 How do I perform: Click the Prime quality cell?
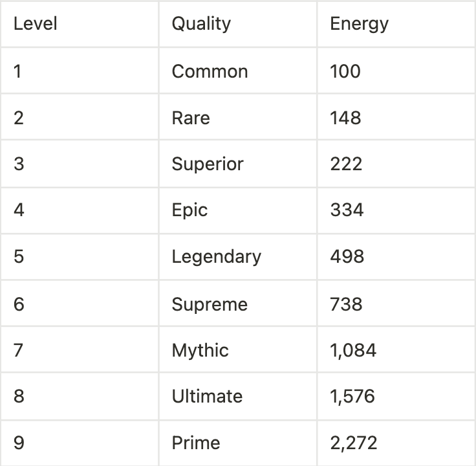point(196,443)
